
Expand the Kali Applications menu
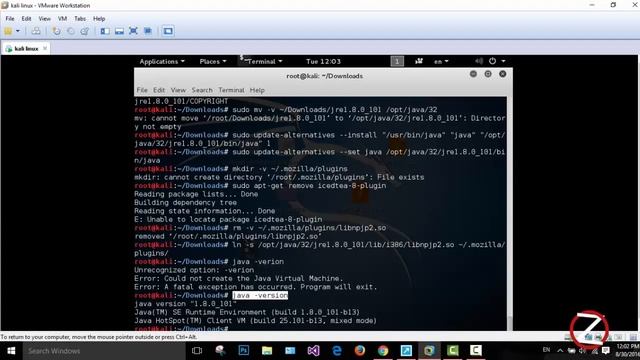point(162,61)
